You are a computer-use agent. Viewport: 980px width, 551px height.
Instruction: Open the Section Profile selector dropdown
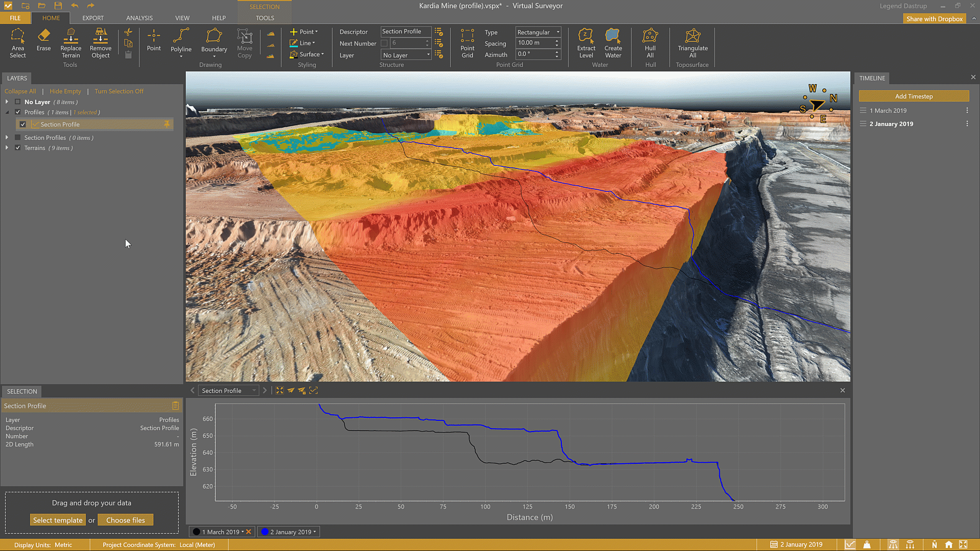pos(229,391)
